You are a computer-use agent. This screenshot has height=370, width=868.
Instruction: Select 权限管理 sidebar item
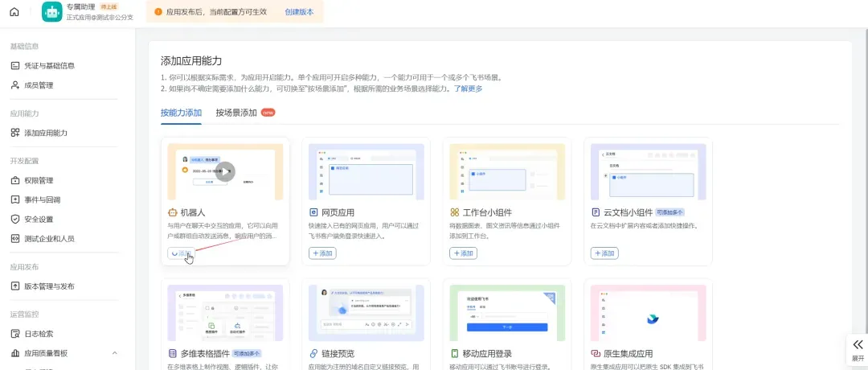pos(39,180)
